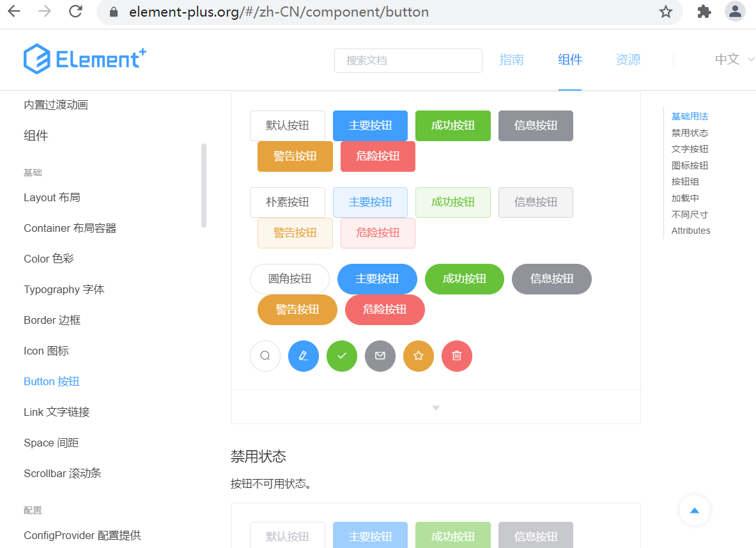Click the gray envelope message icon button

380,356
